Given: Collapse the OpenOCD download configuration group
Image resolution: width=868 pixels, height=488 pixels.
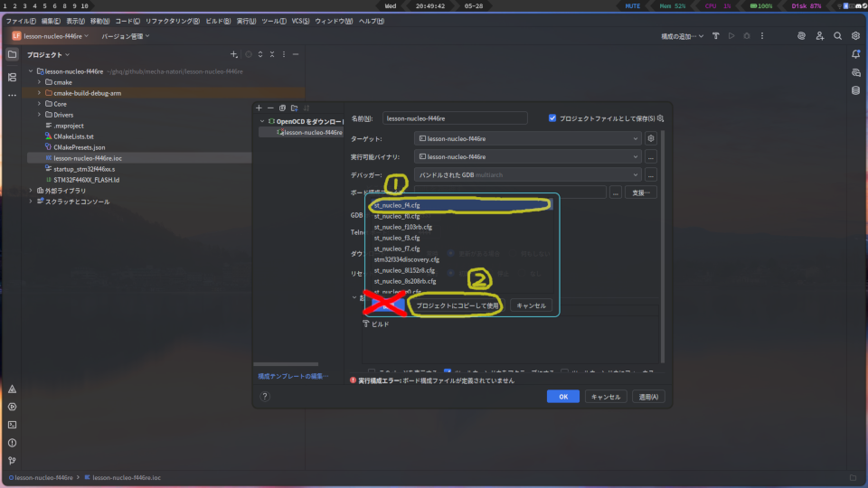Looking at the screenshot, I should click(x=262, y=121).
